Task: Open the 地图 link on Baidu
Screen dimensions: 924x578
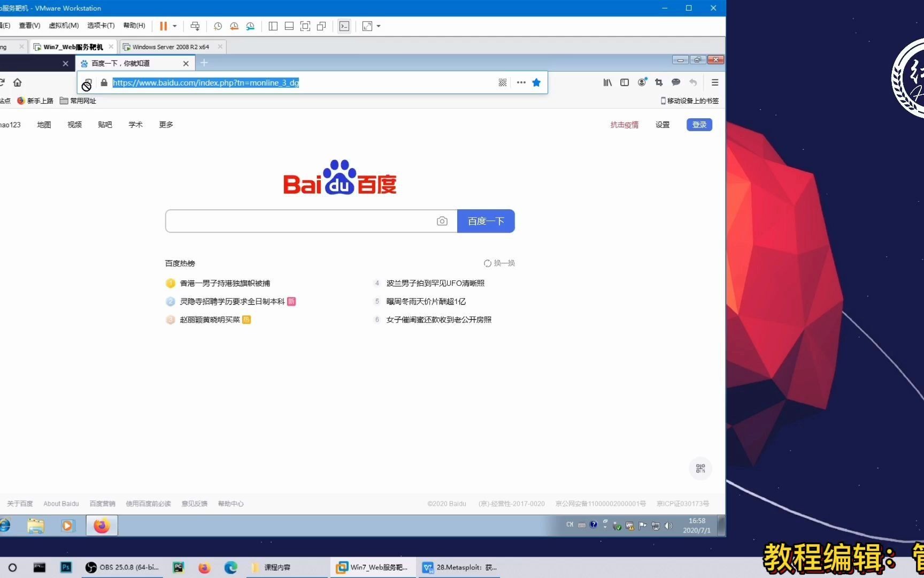Action: pyautogui.click(x=44, y=125)
